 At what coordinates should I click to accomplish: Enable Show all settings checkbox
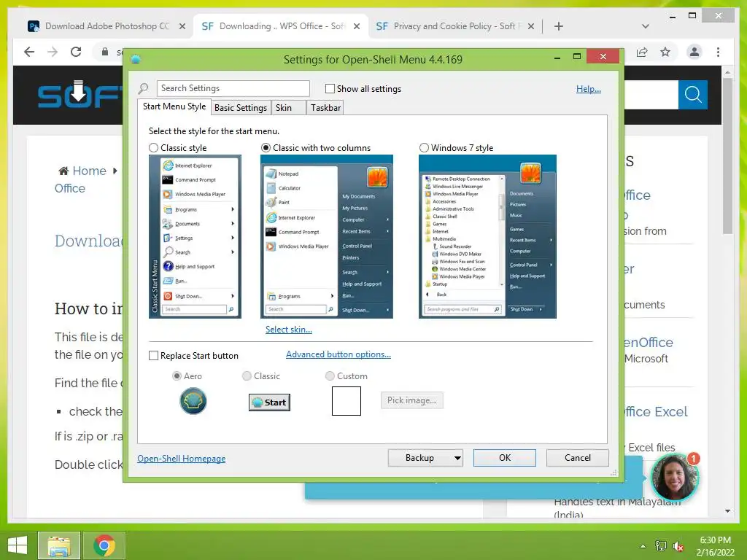(x=330, y=88)
